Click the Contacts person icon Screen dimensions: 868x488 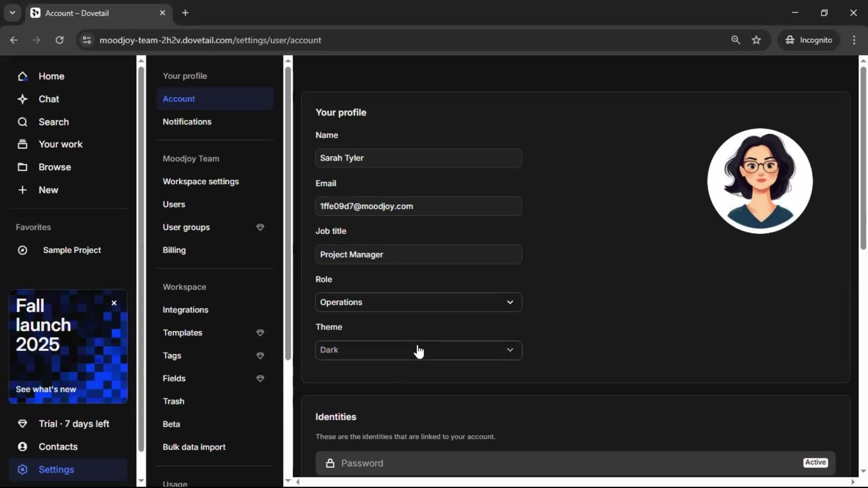pos(22,446)
